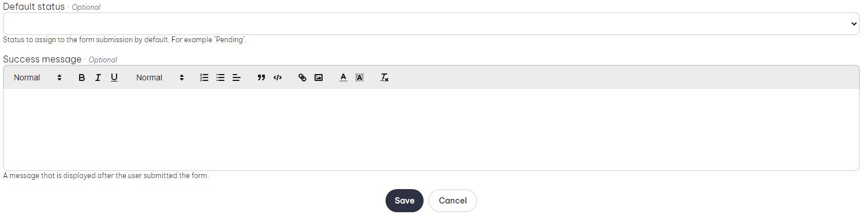Viewport: 868px width, 218px height.
Task: Clear text formatting
Action: coord(384,77)
